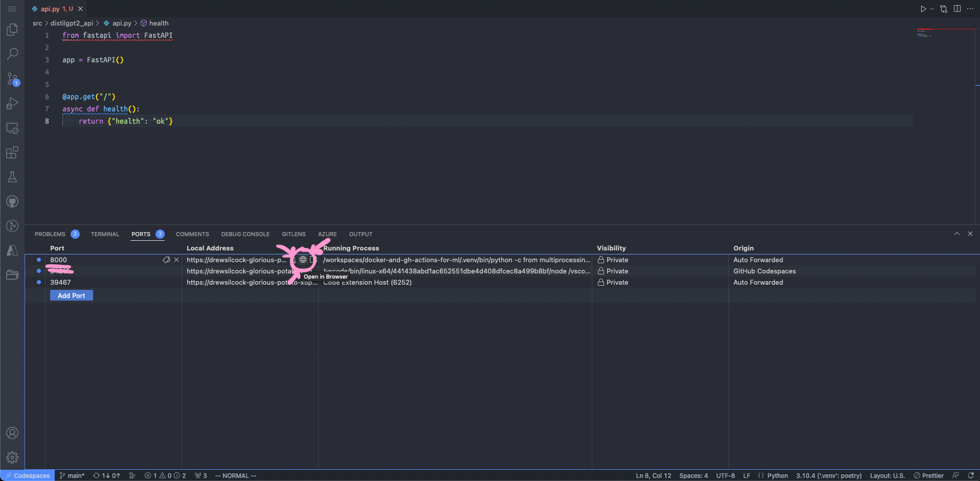This screenshot has width=980, height=481.
Task: Click the Add Port button
Action: pyautogui.click(x=72, y=295)
